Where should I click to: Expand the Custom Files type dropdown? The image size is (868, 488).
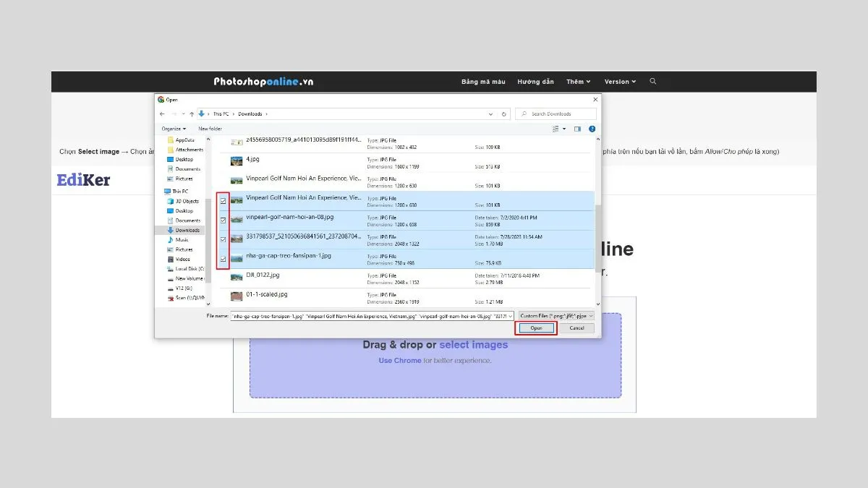click(556, 316)
